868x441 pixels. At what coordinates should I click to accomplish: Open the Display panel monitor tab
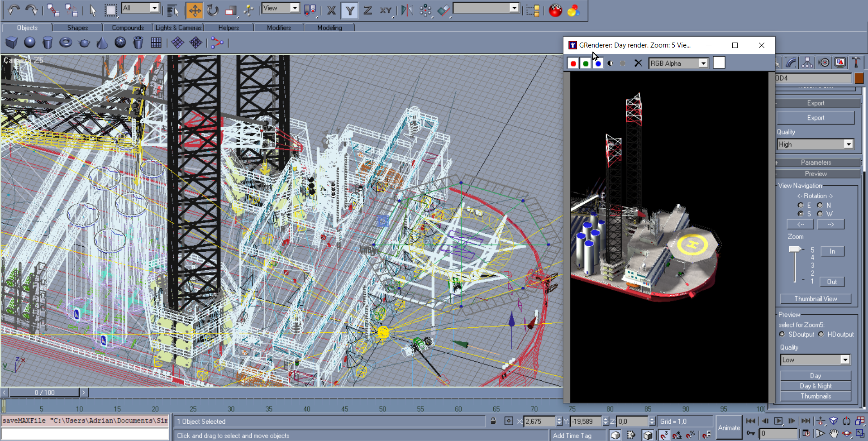(x=840, y=62)
